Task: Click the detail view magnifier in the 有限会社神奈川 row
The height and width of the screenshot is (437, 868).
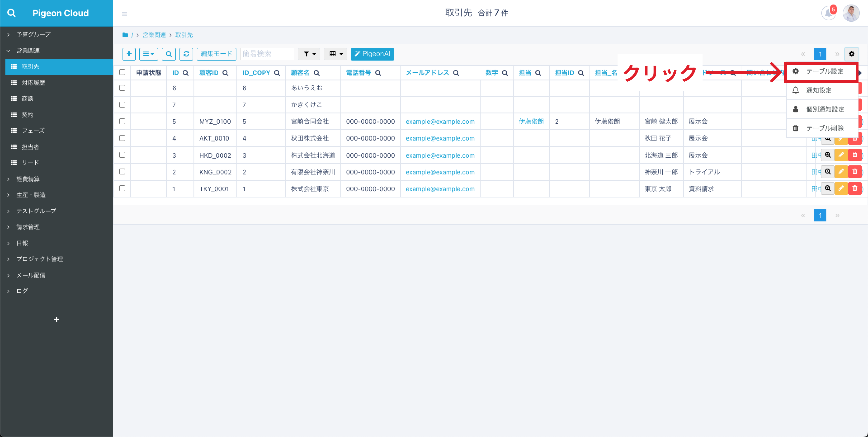Action: point(828,172)
